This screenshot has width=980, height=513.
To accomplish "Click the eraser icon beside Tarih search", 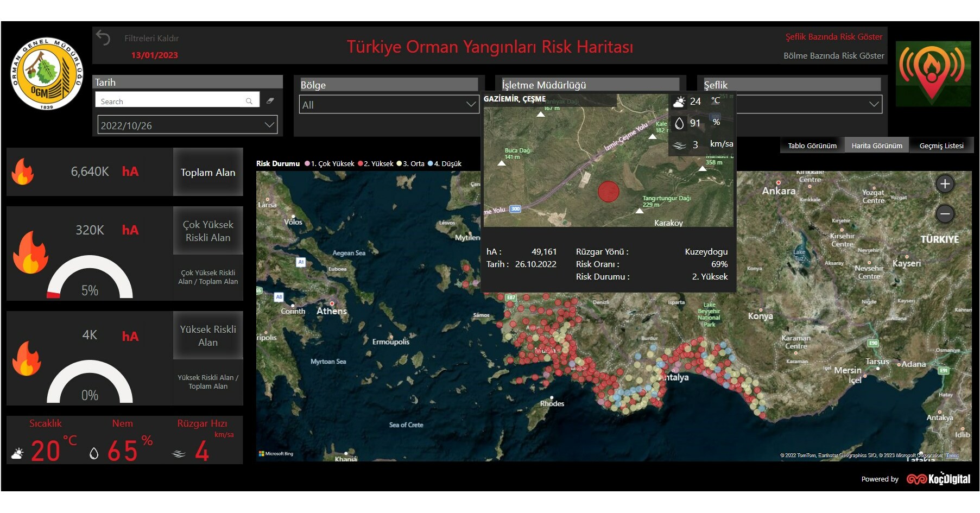I will click(270, 101).
